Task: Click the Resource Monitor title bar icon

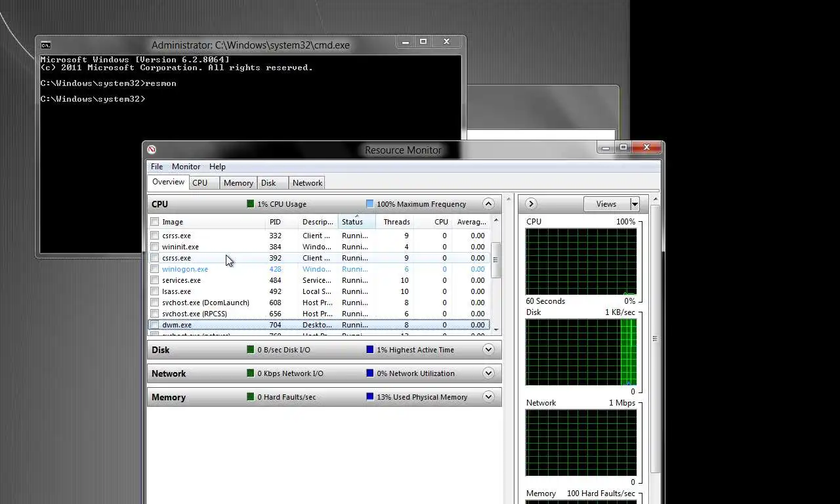Action: (152, 150)
